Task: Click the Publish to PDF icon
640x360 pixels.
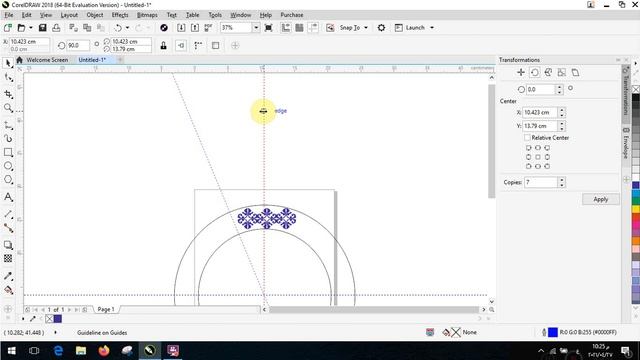Action: pyautogui.click(x=208, y=28)
